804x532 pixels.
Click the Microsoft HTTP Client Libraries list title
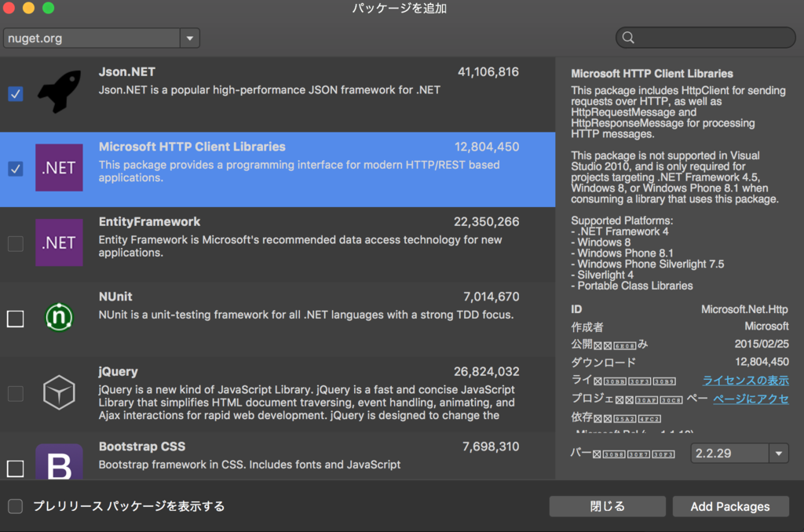click(192, 147)
